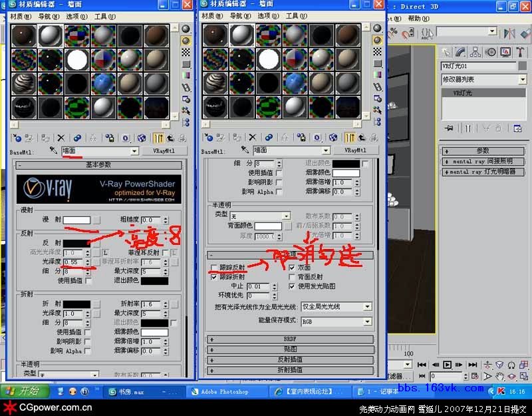Expand the mental ray 间接照明 rollout
532x416 pixels.
click(483, 161)
